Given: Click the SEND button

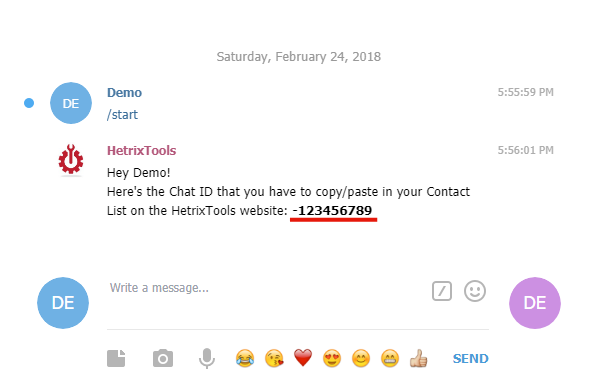Looking at the screenshot, I should click(470, 359).
